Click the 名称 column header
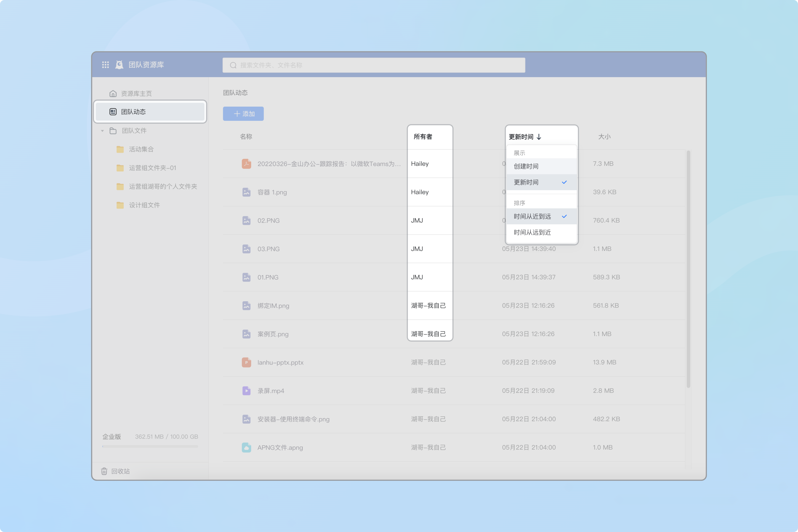 click(x=246, y=137)
